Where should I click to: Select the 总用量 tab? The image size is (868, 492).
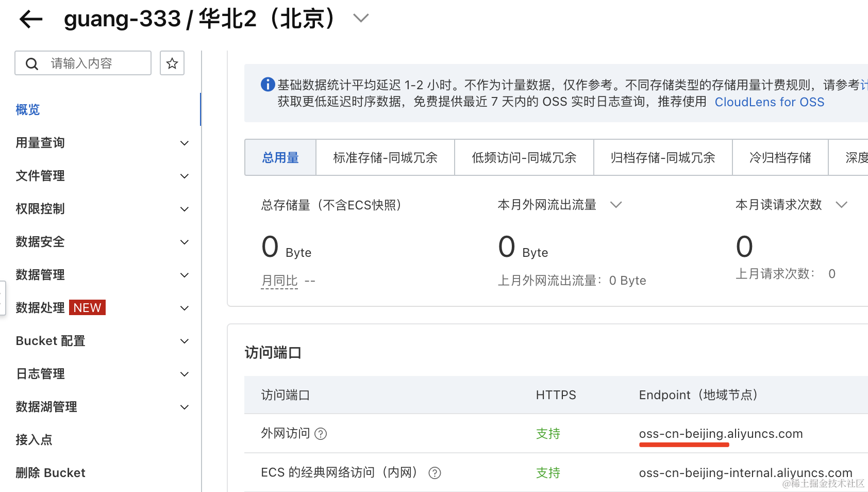280,158
